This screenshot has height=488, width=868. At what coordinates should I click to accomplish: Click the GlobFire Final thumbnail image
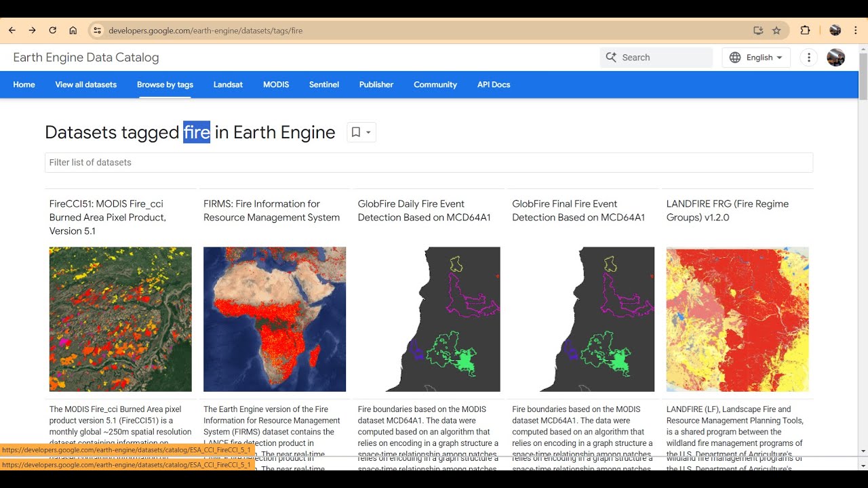coord(583,319)
